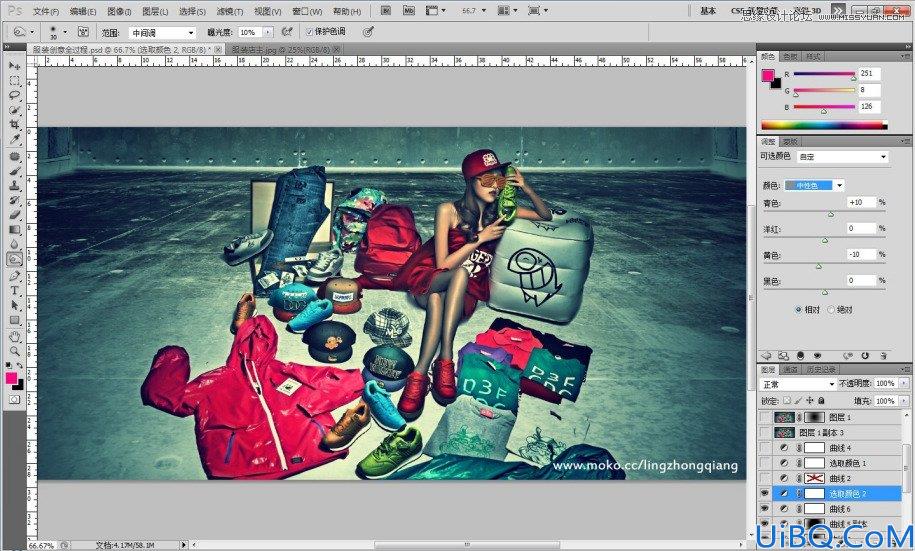Click the 基本 workspace button
The width and height of the screenshot is (915, 551).
(708, 11)
